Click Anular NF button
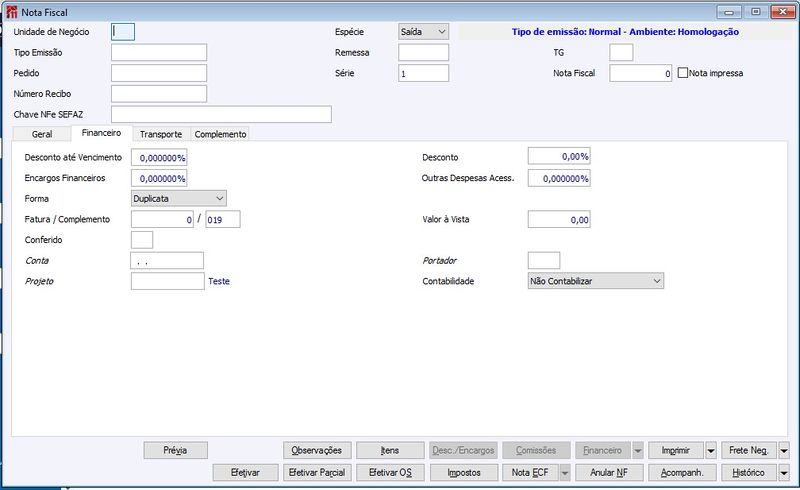This screenshot has height=490, width=800. [609, 473]
